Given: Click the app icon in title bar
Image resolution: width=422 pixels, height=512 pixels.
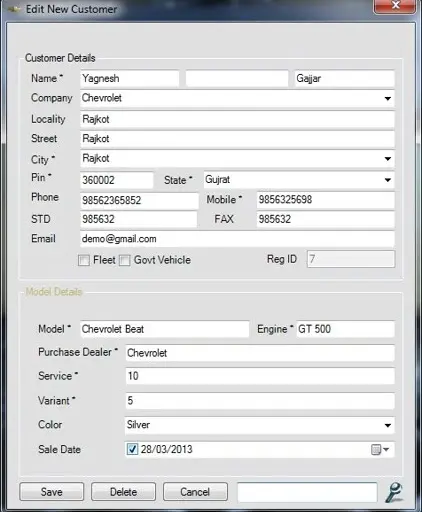Looking at the screenshot, I should [14, 9].
